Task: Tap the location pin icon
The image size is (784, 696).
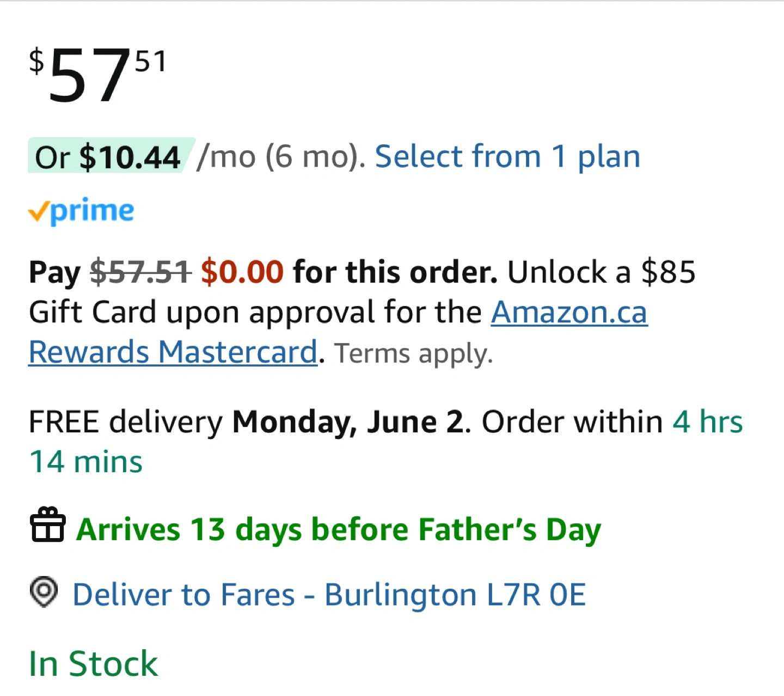Action: [x=44, y=591]
